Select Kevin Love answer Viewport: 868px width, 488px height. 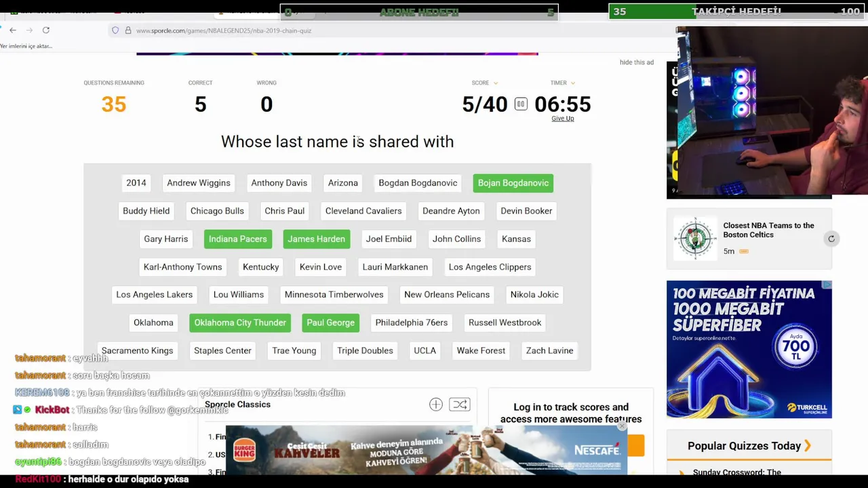pos(321,267)
